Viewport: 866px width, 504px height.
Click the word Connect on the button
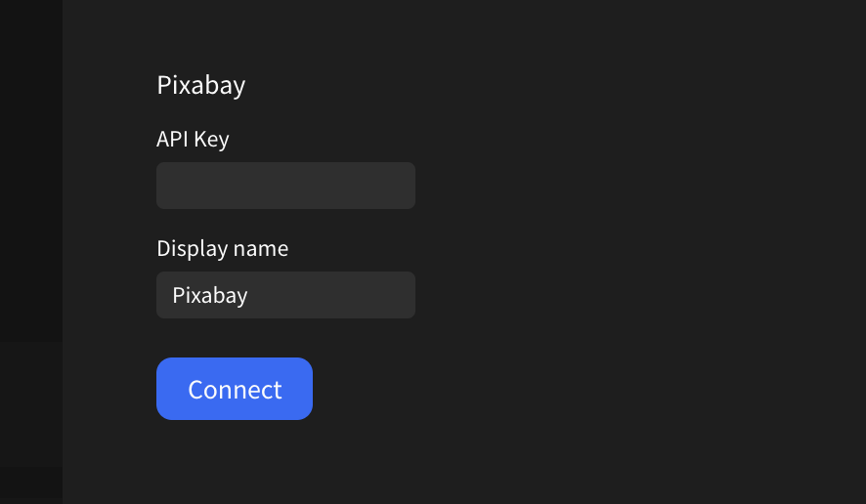235,390
